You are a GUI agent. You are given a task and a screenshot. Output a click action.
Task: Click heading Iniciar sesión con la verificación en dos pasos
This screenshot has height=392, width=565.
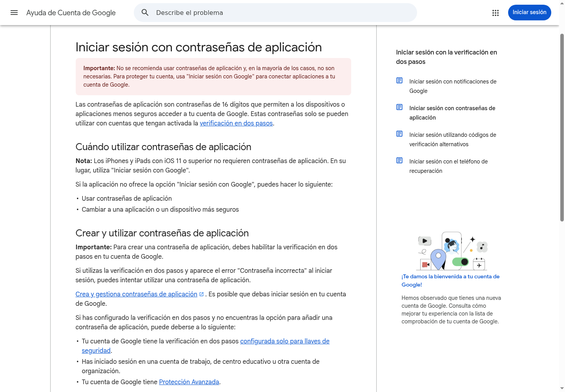point(447,57)
